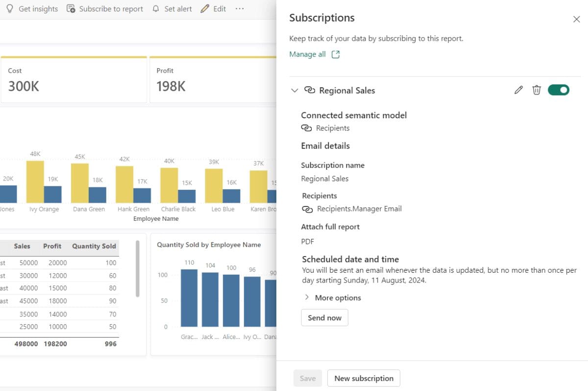Image resolution: width=588 pixels, height=391 pixels.
Task: Open the More options ellipsis in the toolbar
Action: tap(240, 8)
